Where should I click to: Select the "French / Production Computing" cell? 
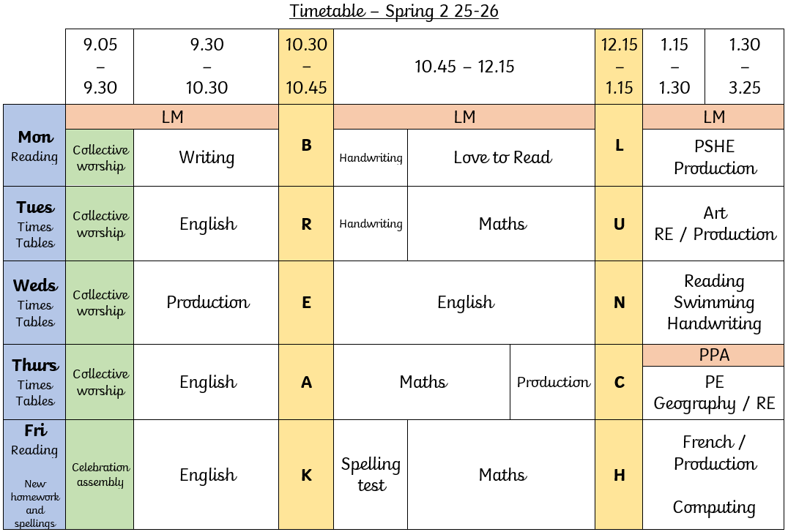713,475
